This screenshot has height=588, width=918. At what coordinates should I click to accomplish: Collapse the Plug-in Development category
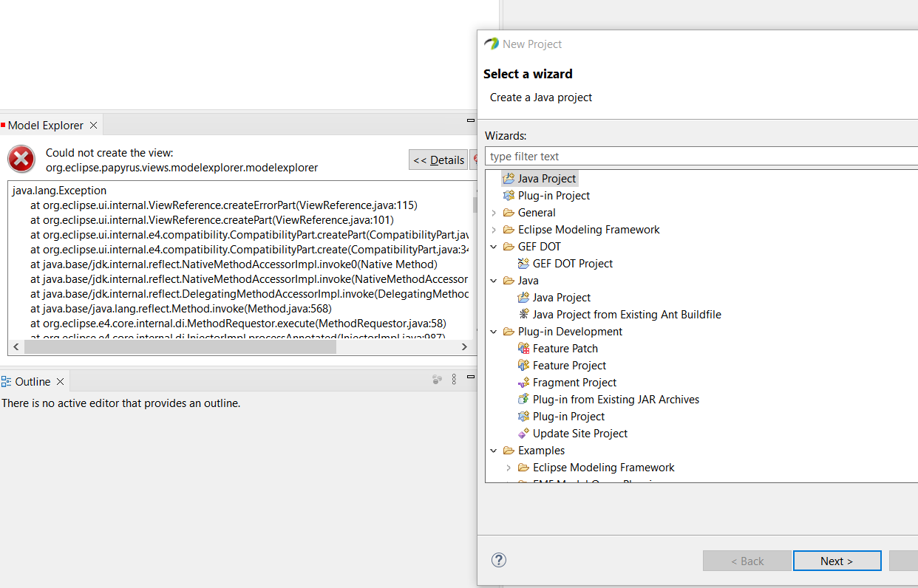pyautogui.click(x=494, y=332)
